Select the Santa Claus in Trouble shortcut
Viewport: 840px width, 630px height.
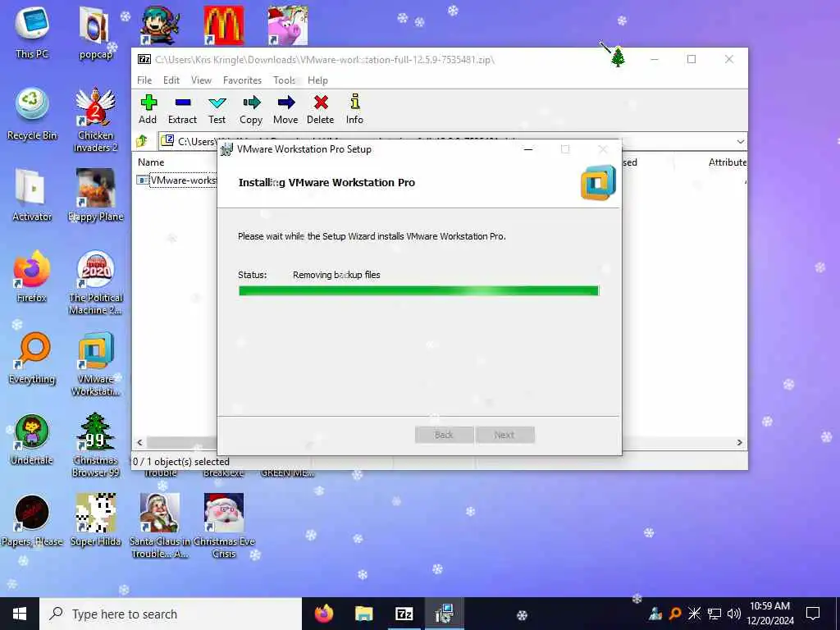tap(160, 527)
